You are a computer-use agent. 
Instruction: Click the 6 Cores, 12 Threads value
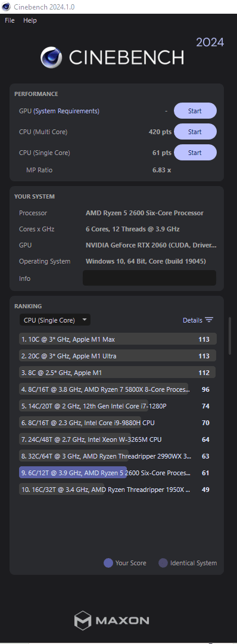[132, 229]
